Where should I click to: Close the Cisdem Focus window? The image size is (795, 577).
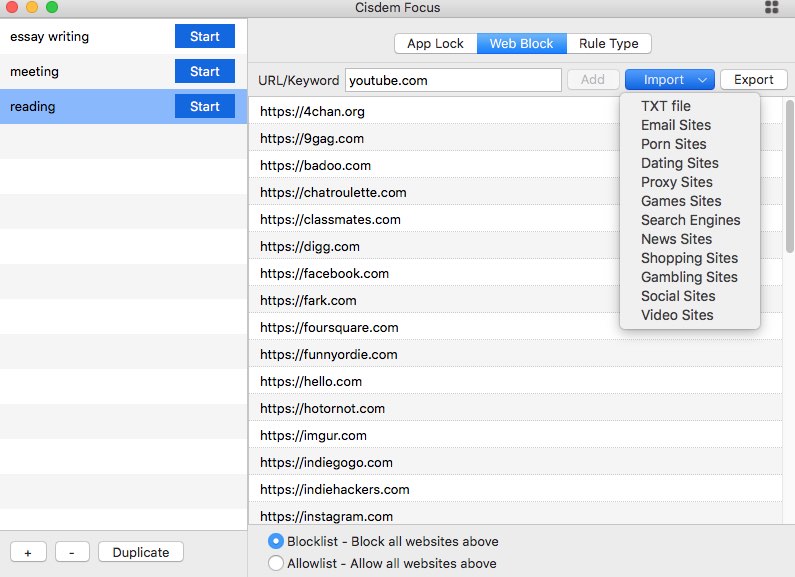tap(11, 7)
